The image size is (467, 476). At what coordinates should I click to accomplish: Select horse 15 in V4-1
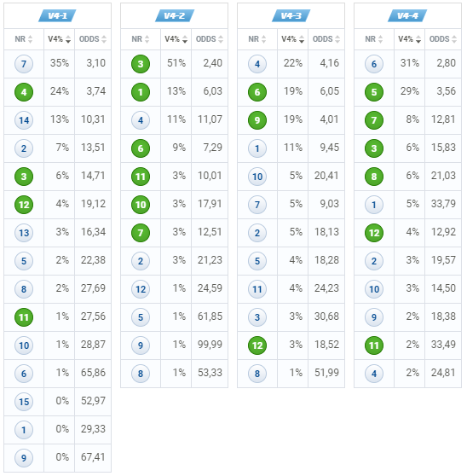point(24,402)
